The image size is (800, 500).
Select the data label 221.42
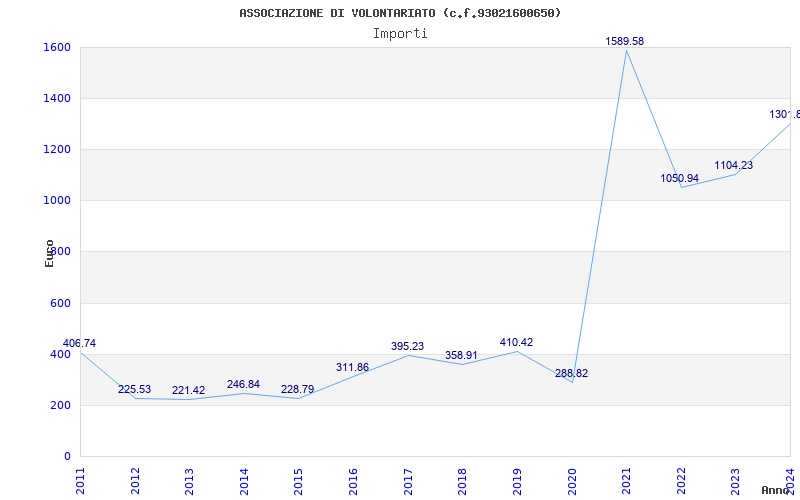coord(188,390)
